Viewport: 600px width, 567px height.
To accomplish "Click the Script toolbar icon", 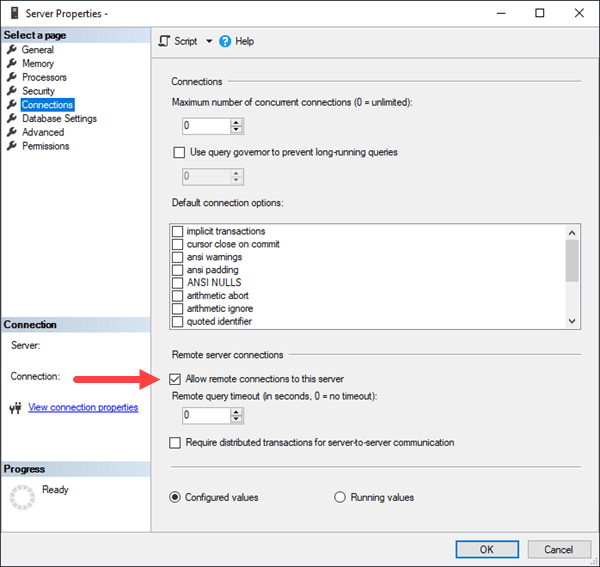I will [165, 41].
